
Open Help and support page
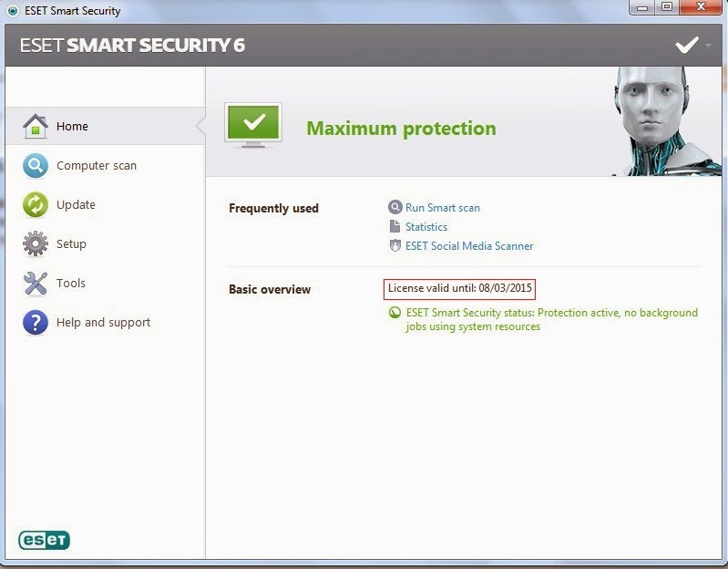(x=103, y=322)
